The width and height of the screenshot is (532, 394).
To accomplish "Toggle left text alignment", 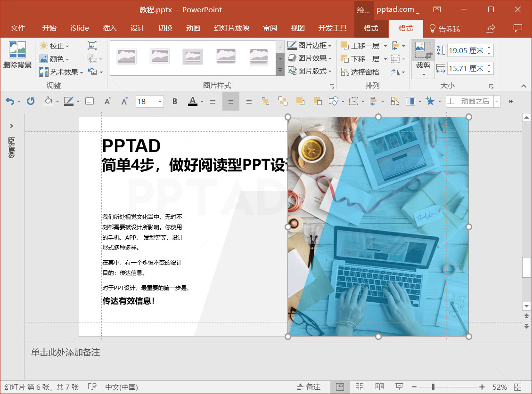I will (213, 101).
